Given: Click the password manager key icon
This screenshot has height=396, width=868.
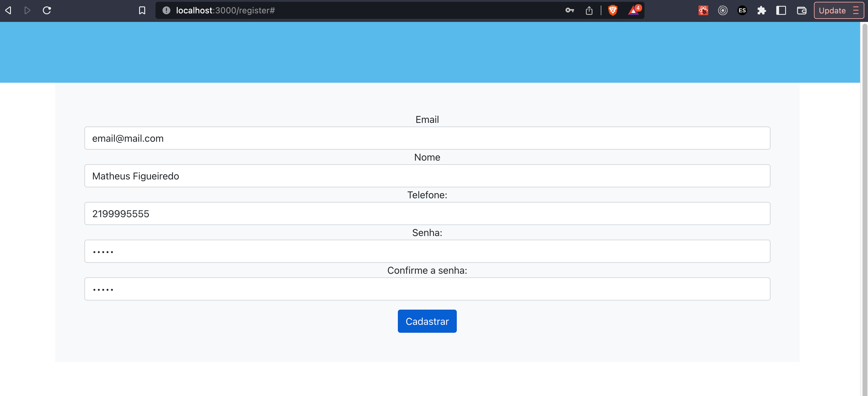Looking at the screenshot, I should pyautogui.click(x=570, y=10).
